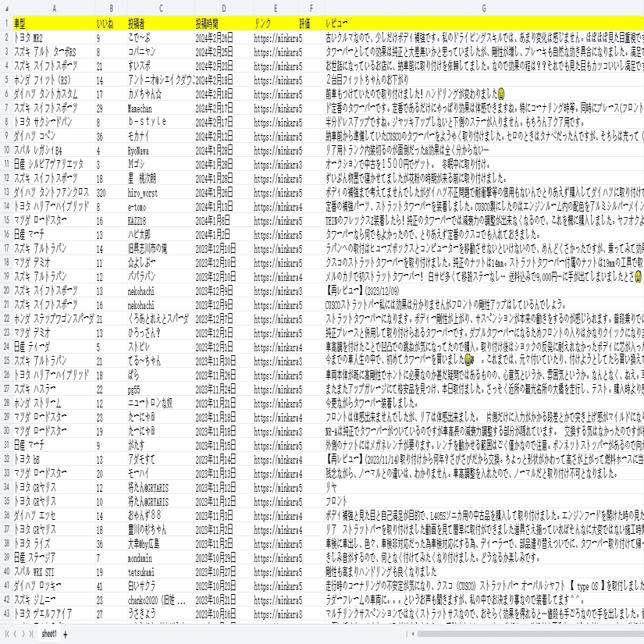
Task: Select row 43 header number
Action: point(6,614)
